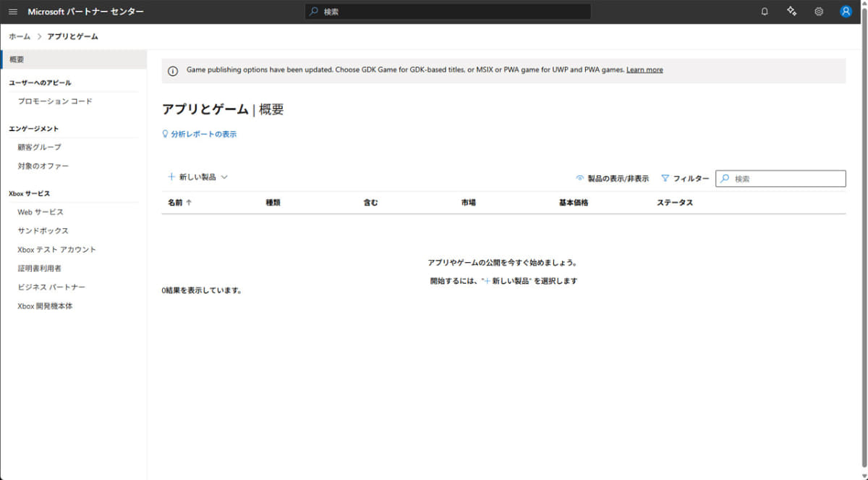Click 0結果を表示しています text
This screenshot has height=480, width=868.
tap(202, 291)
